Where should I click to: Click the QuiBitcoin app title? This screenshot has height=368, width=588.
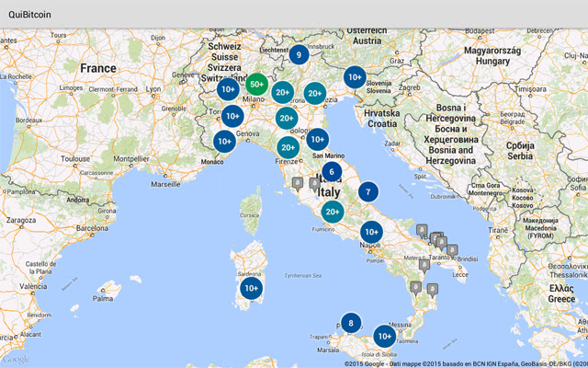click(x=29, y=15)
